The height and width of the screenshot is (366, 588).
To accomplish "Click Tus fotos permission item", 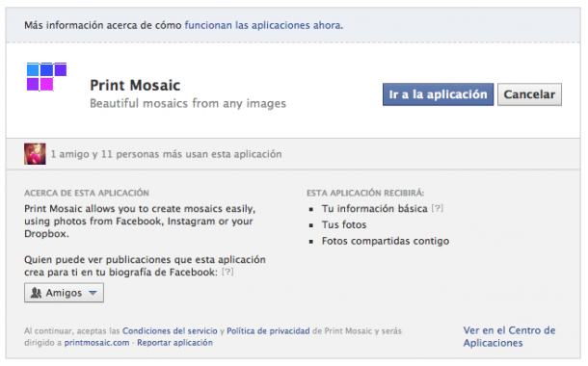I will click(x=344, y=224).
